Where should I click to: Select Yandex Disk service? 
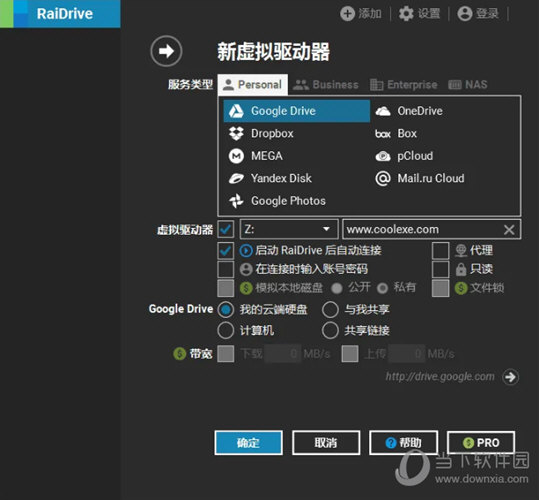click(270, 178)
